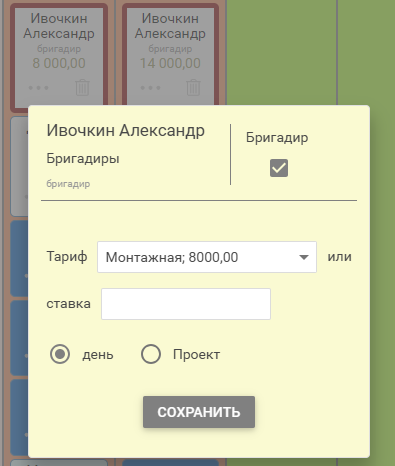
Task: Choose the Проект radio option
Action: click(x=151, y=354)
